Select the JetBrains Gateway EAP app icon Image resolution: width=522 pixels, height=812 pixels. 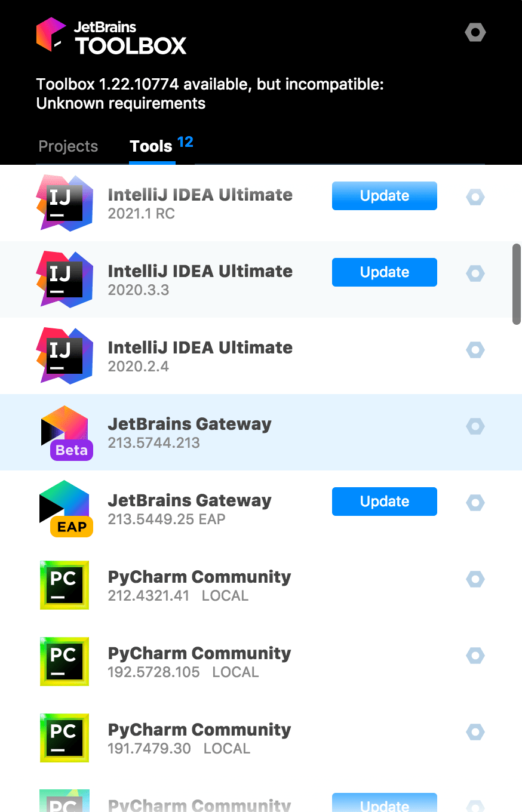pos(66,508)
